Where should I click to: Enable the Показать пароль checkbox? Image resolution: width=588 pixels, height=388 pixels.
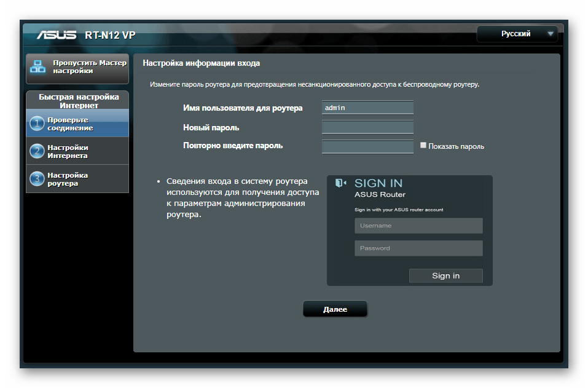(423, 145)
